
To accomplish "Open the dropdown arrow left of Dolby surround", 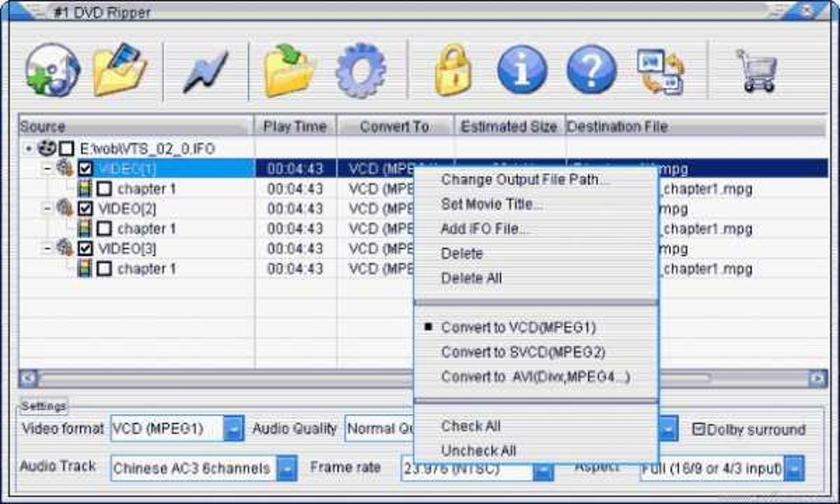I will tap(668, 428).
